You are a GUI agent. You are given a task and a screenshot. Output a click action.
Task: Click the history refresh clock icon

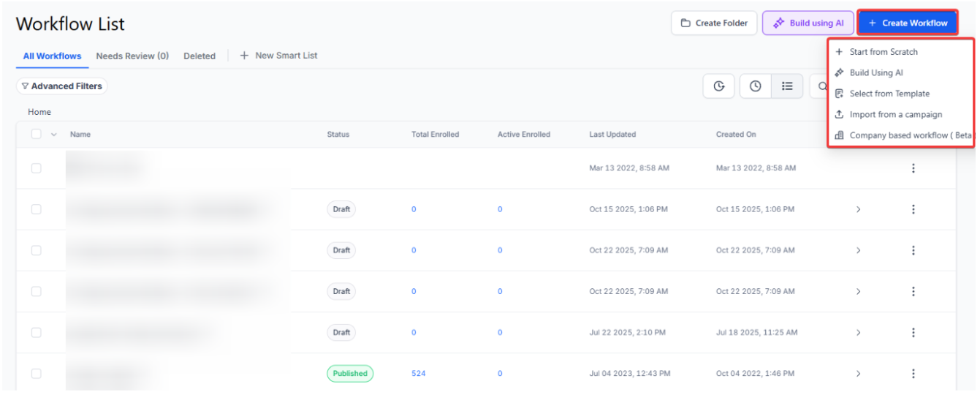[x=718, y=86]
